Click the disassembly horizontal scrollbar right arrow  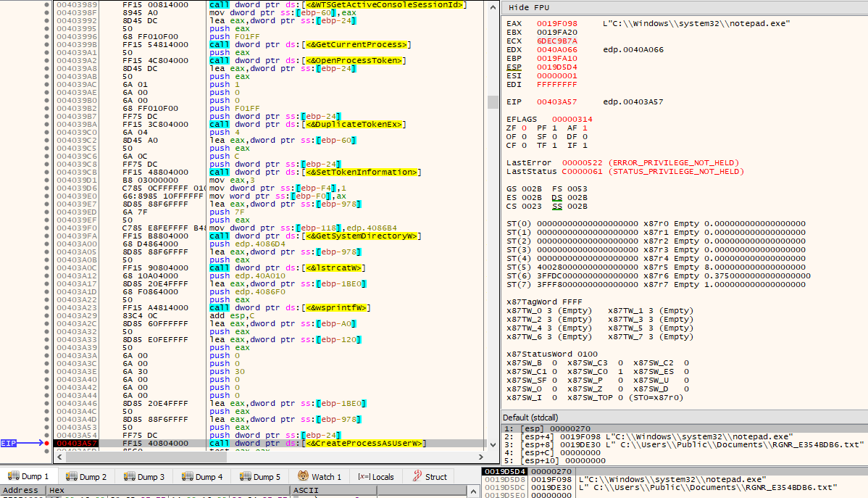point(480,457)
